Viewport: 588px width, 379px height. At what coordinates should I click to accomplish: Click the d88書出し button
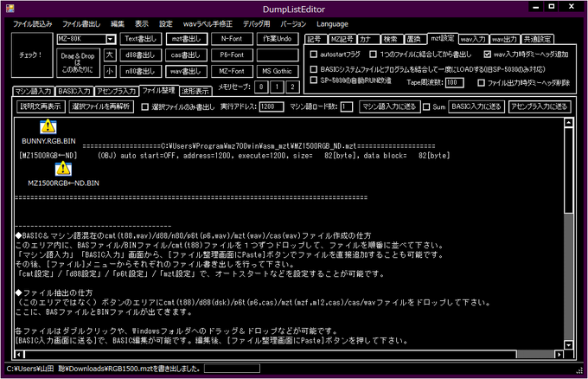(x=141, y=55)
